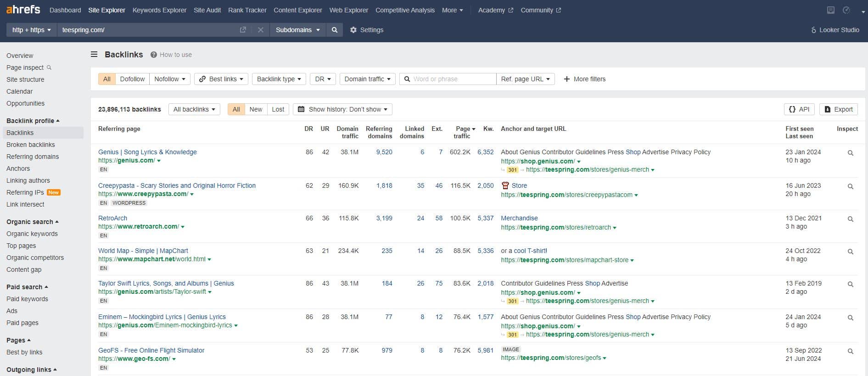This screenshot has height=376, width=868.
Task: Export the backlinks list
Action: tap(839, 109)
